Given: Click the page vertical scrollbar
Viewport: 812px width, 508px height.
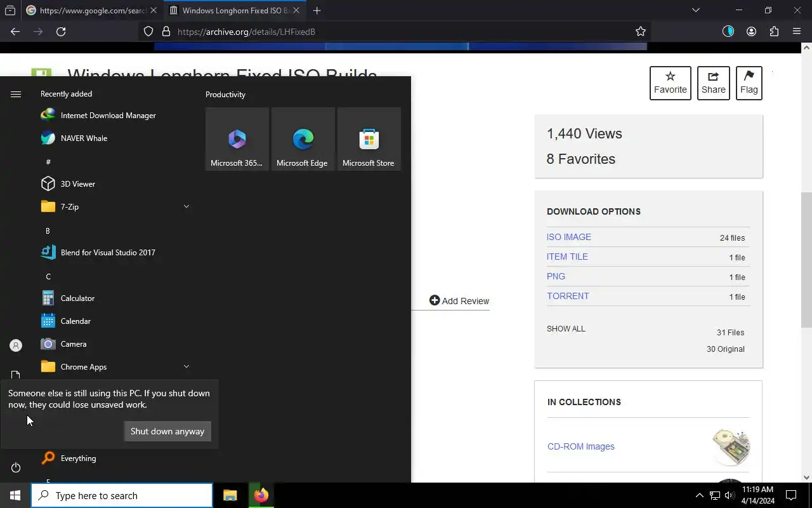Looking at the screenshot, I should [806, 260].
